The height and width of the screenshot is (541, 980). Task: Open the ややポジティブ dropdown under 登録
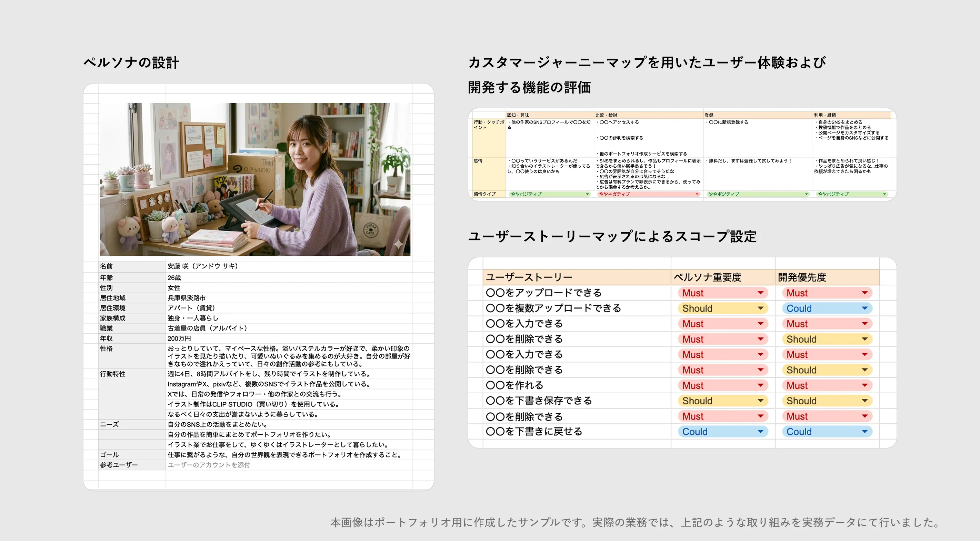click(x=758, y=194)
